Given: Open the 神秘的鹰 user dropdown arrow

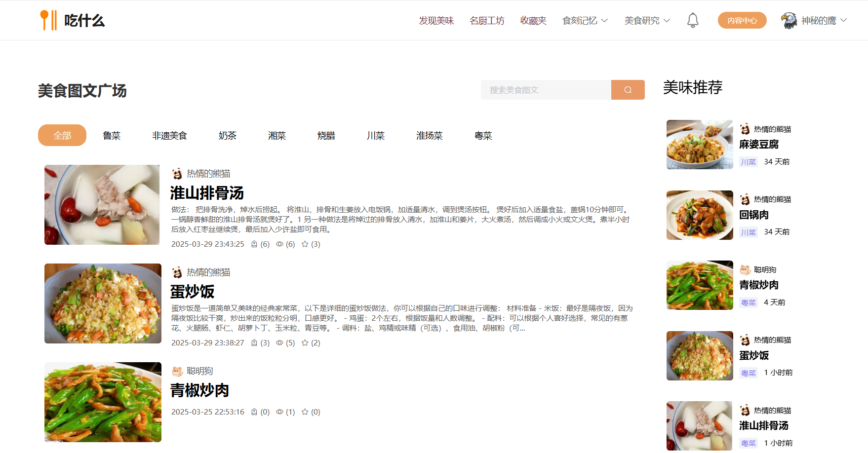Looking at the screenshot, I should pyautogui.click(x=844, y=20).
